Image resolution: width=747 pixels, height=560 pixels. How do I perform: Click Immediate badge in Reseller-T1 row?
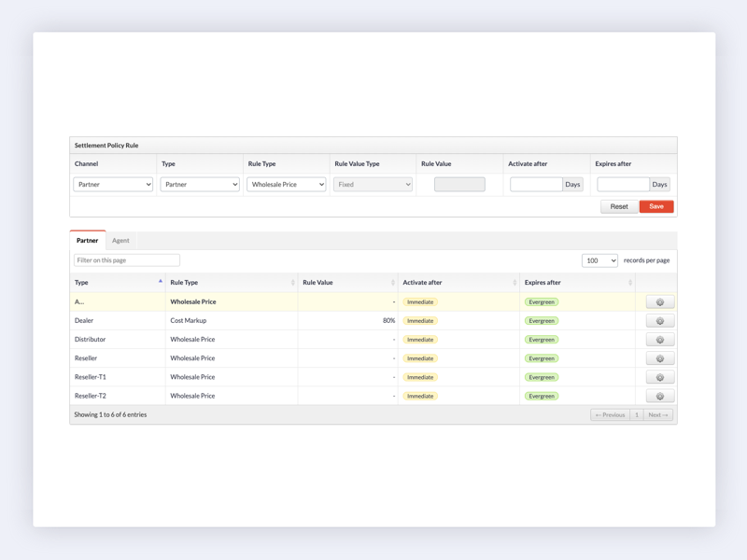point(420,377)
